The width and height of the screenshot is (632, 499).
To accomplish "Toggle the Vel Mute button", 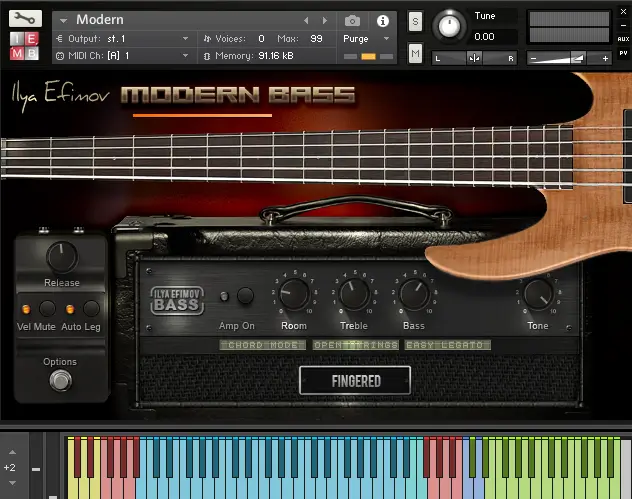I will pos(47,309).
